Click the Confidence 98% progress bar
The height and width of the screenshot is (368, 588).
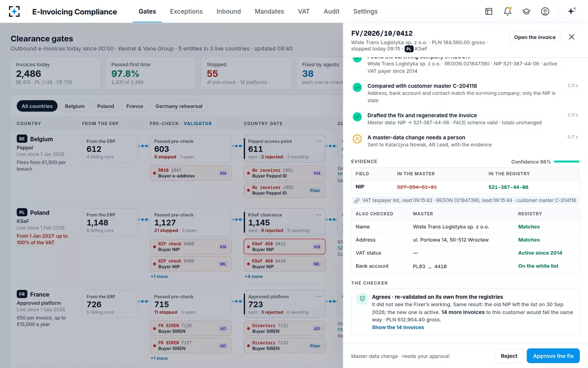(567, 162)
